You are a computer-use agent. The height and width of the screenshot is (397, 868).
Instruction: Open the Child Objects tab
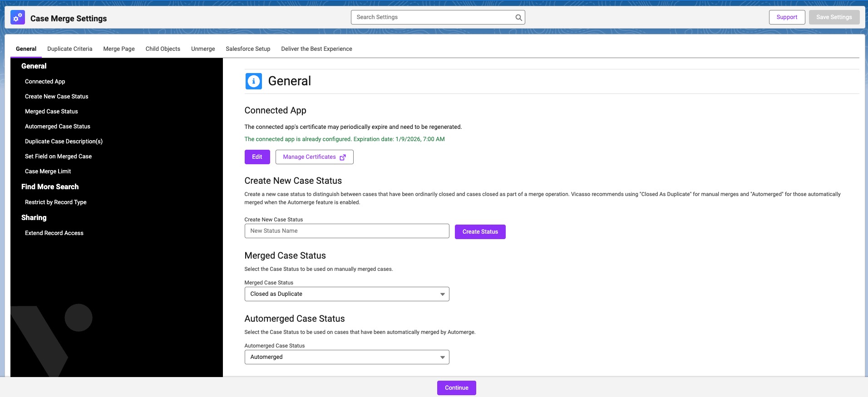[x=163, y=49]
